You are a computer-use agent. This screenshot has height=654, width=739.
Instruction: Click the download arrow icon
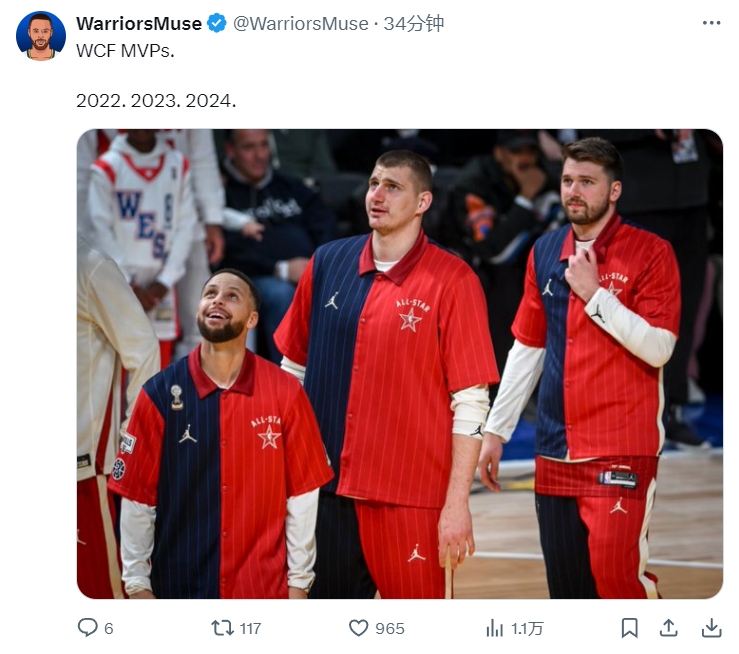711,628
